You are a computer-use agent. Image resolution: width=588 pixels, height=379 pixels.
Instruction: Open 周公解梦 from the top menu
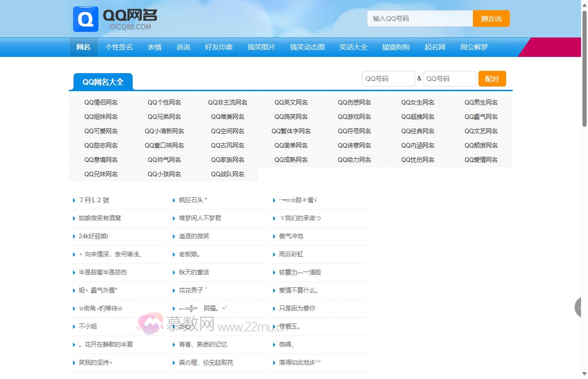coord(474,47)
